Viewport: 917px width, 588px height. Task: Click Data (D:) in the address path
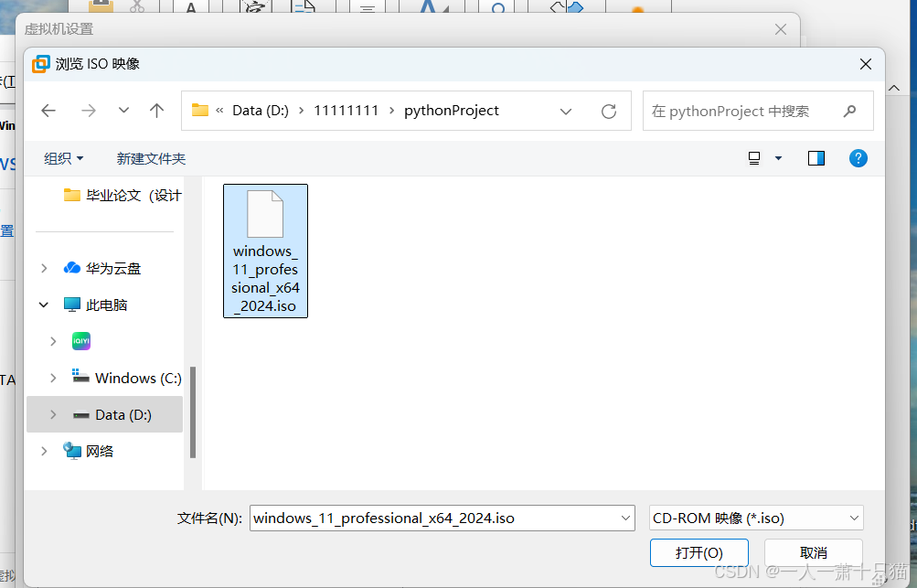[x=261, y=111]
